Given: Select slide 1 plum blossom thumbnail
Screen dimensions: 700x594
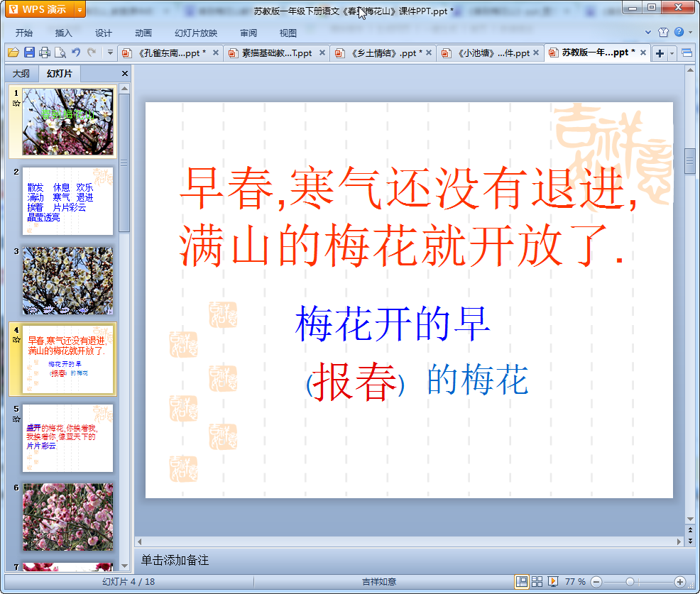Looking at the screenshot, I should coord(68,121).
